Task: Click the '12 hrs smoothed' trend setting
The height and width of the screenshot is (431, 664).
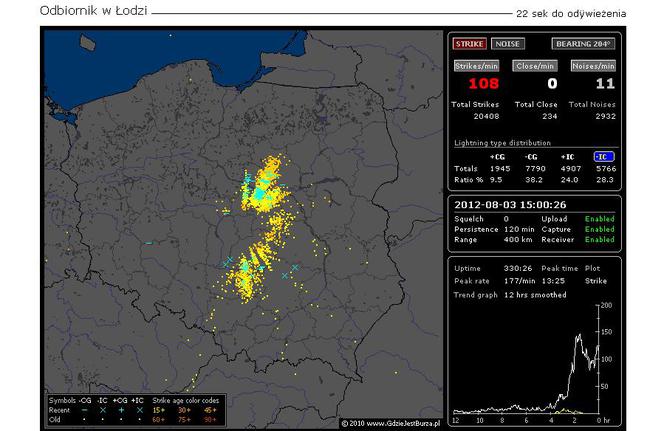Action: tap(535, 295)
